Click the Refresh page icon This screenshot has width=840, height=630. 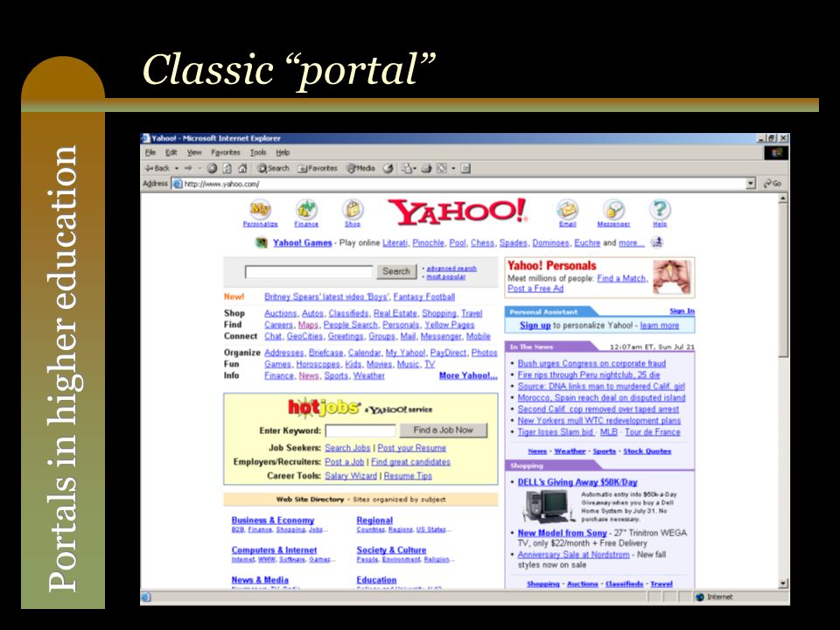click(x=227, y=168)
